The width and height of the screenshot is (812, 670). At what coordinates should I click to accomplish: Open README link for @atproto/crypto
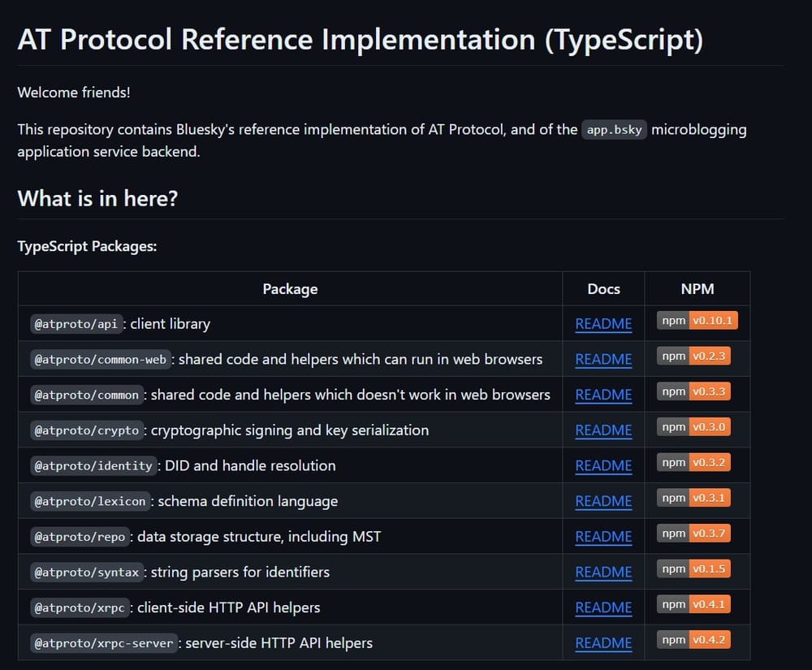pyautogui.click(x=603, y=430)
